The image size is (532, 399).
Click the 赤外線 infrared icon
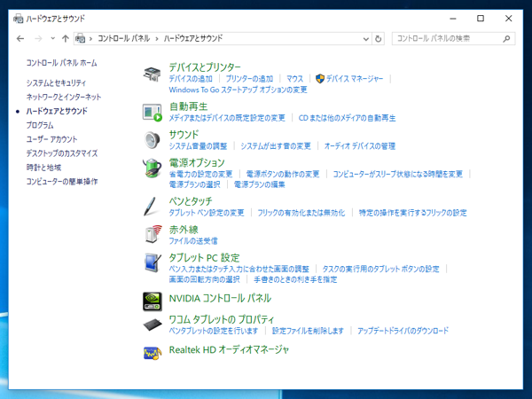(153, 234)
